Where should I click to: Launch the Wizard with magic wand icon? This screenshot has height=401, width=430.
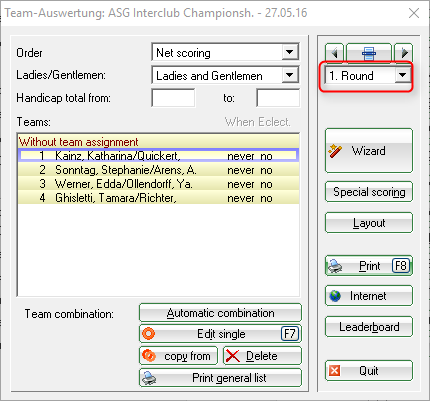coord(369,151)
